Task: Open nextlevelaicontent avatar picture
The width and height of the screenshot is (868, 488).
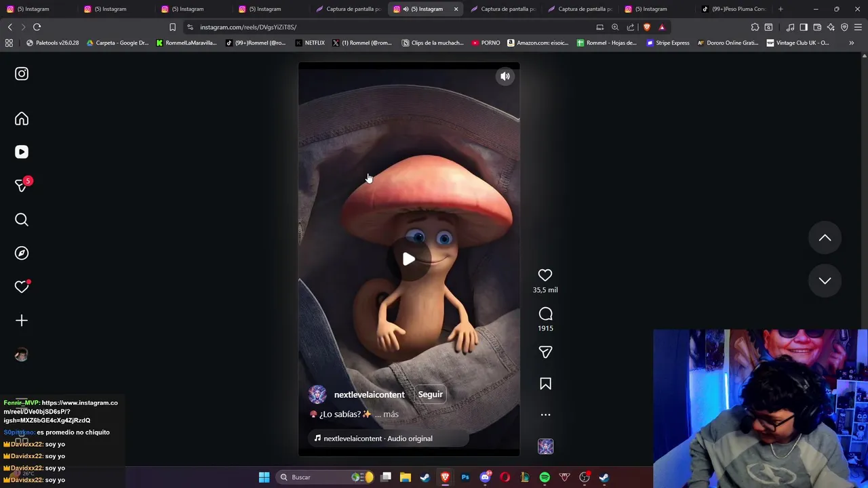Action: tap(317, 394)
